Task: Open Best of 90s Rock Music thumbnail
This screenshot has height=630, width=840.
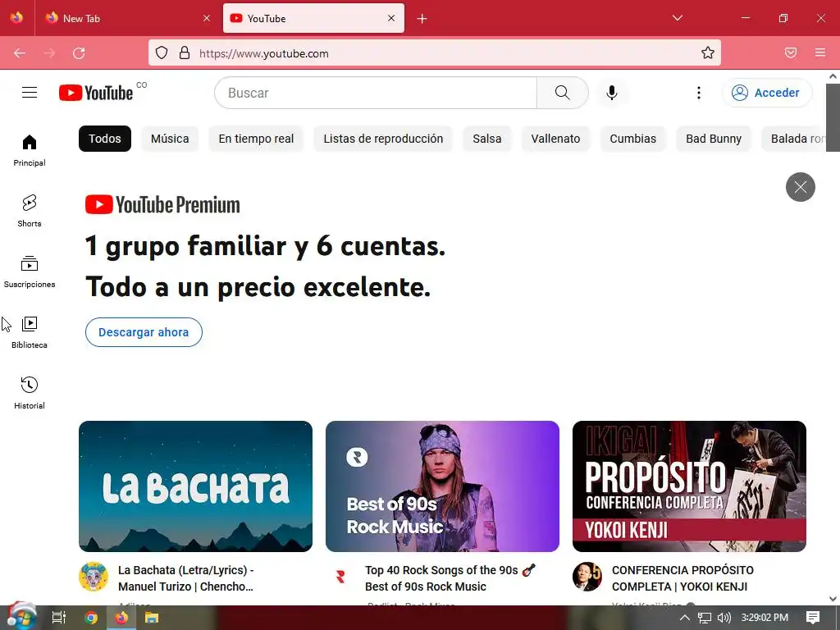Action: tap(442, 486)
